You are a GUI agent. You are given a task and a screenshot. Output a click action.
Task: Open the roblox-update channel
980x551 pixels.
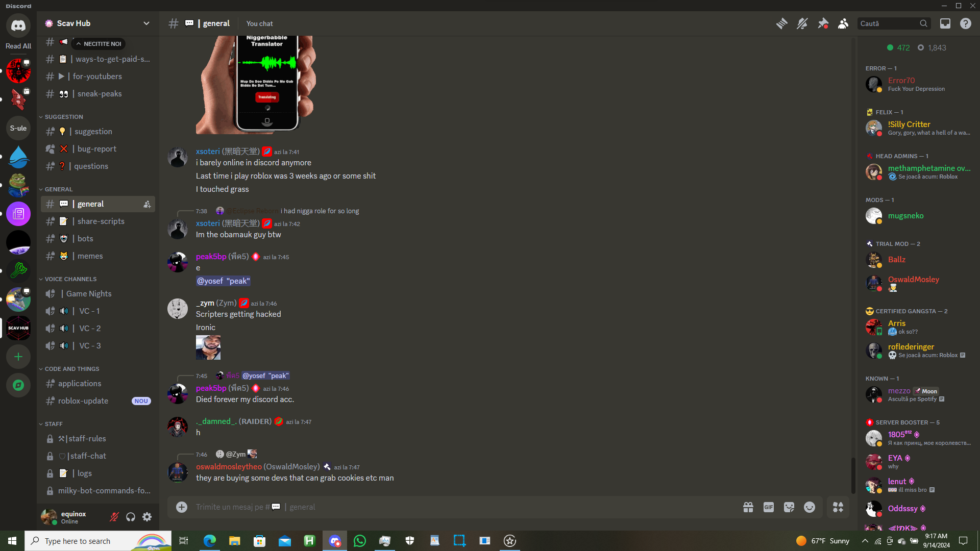click(83, 401)
